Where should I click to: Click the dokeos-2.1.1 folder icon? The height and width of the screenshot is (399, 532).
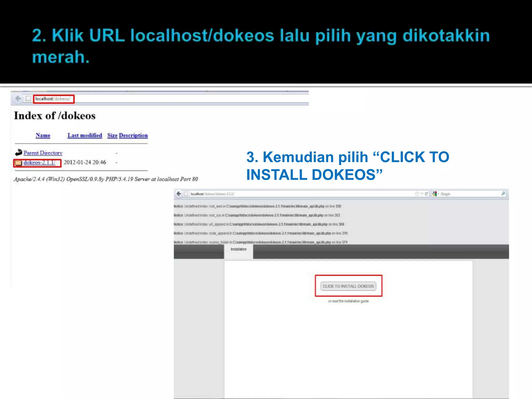(18, 163)
